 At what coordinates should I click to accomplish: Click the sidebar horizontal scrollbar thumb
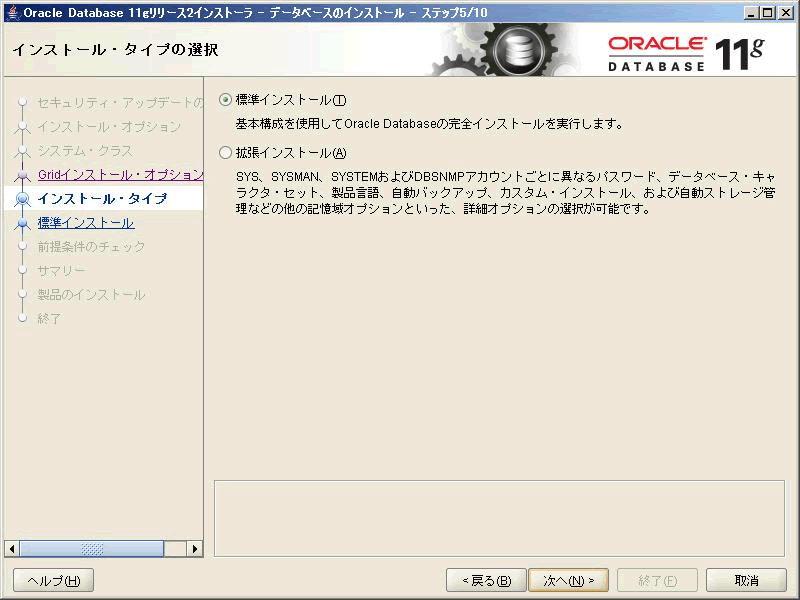click(92, 549)
